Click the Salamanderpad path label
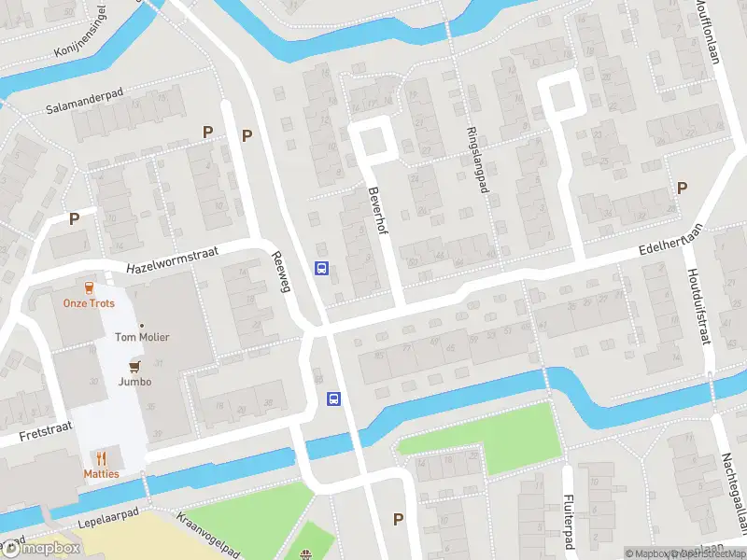 (84, 101)
